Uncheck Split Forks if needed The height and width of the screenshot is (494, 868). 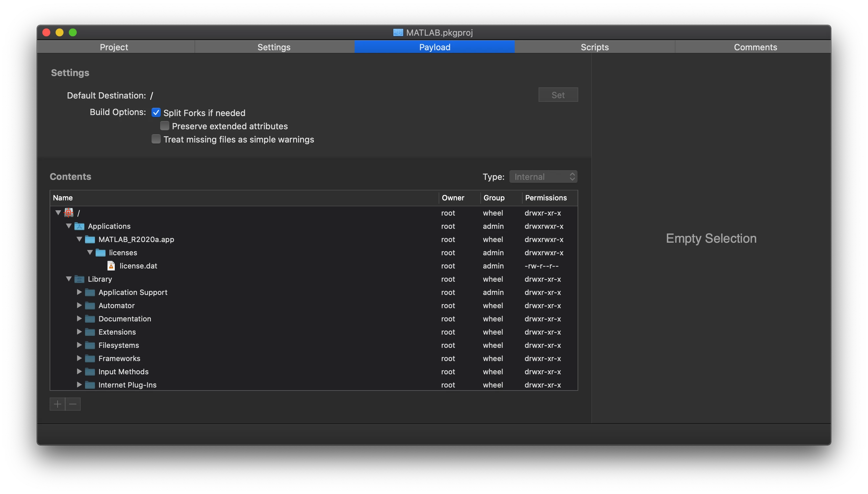pos(156,112)
